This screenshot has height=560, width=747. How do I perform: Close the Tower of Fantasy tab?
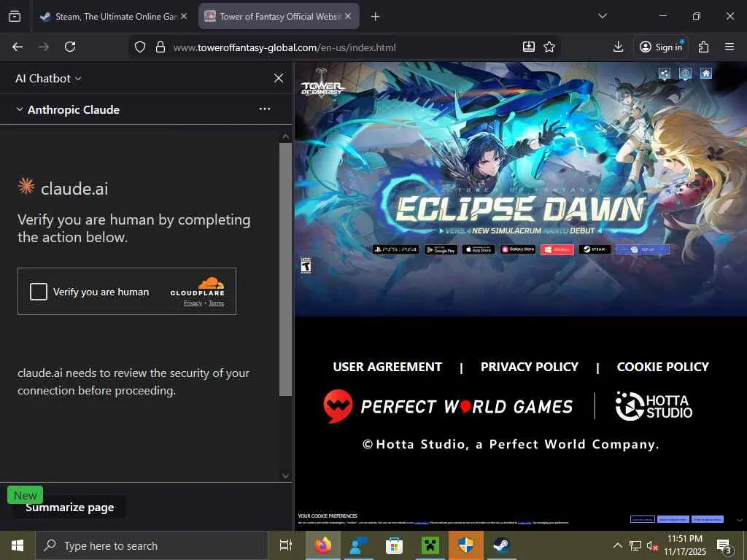coord(348,16)
